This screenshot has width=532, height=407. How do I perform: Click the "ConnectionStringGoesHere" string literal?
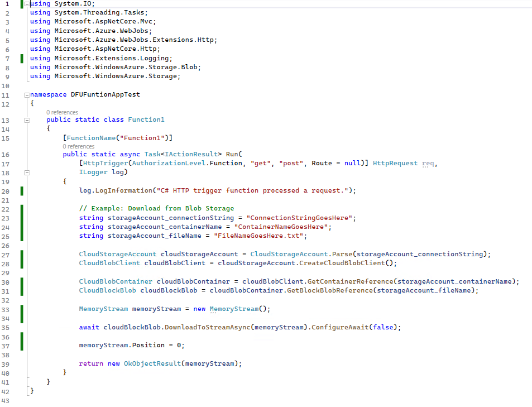click(302, 218)
